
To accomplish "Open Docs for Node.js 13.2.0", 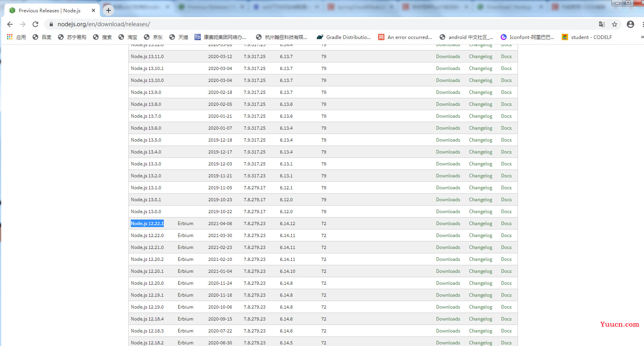I will tap(506, 176).
